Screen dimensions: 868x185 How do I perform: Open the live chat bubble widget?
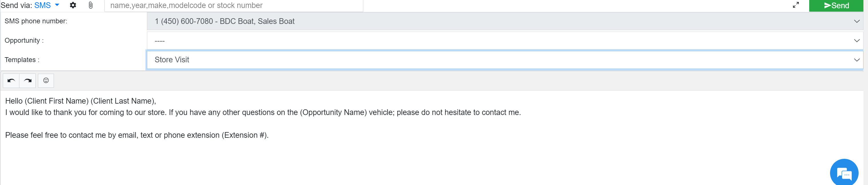844,173
